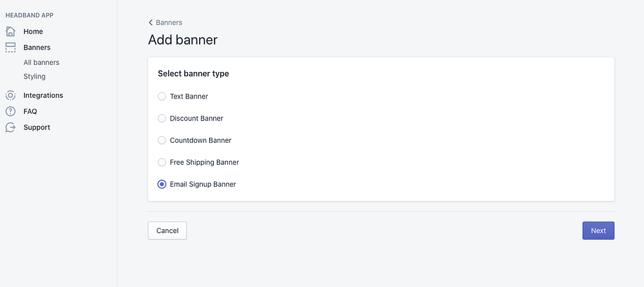Select the Discount Banner radio button
The width and height of the screenshot is (644, 287).
pyautogui.click(x=162, y=118)
